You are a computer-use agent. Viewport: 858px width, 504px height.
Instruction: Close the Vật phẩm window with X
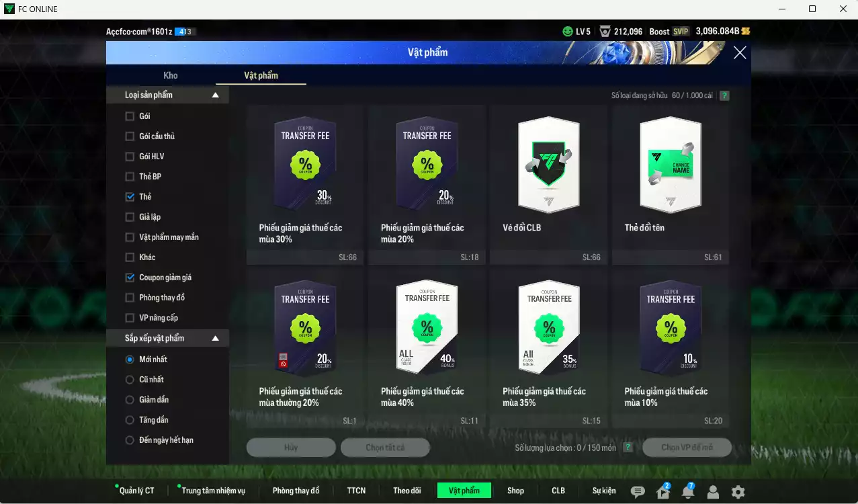pyautogui.click(x=740, y=53)
